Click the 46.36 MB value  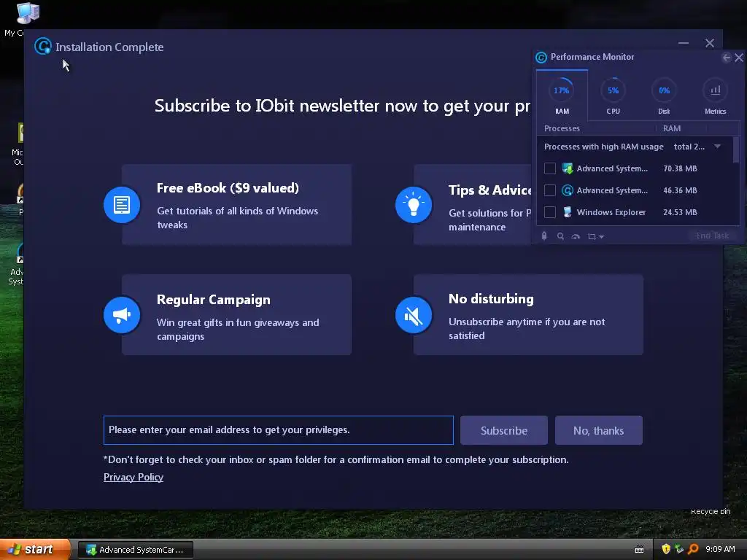(x=680, y=190)
